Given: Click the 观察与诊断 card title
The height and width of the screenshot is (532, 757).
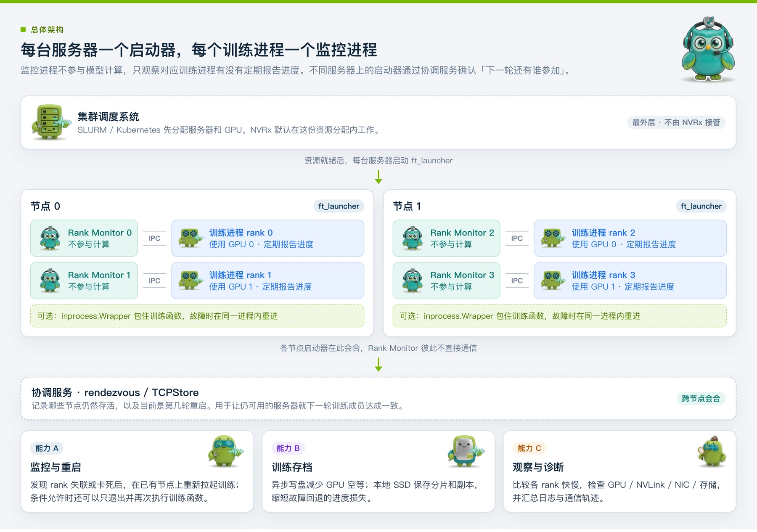Looking at the screenshot, I should (538, 467).
